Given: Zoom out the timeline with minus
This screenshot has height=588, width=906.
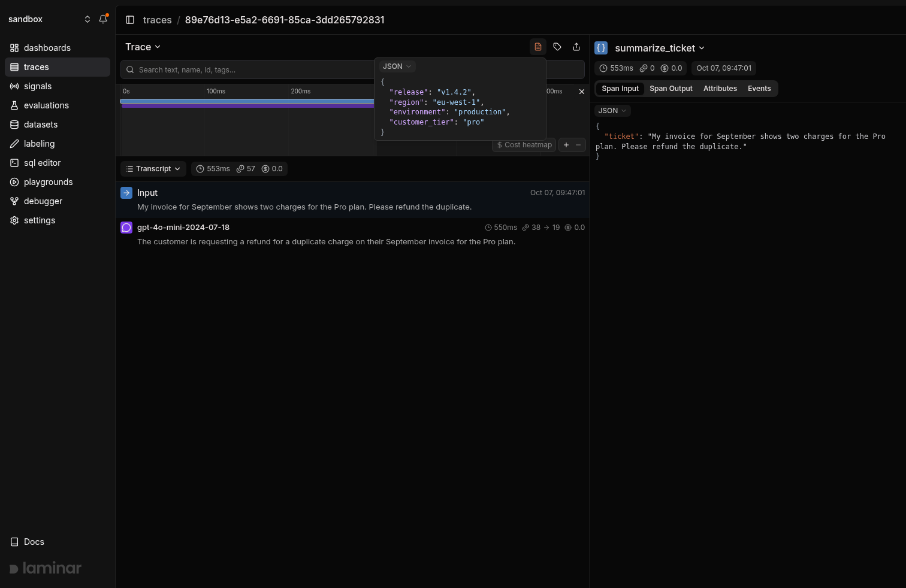Looking at the screenshot, I should pyautogui.click(x=578, y=145).
